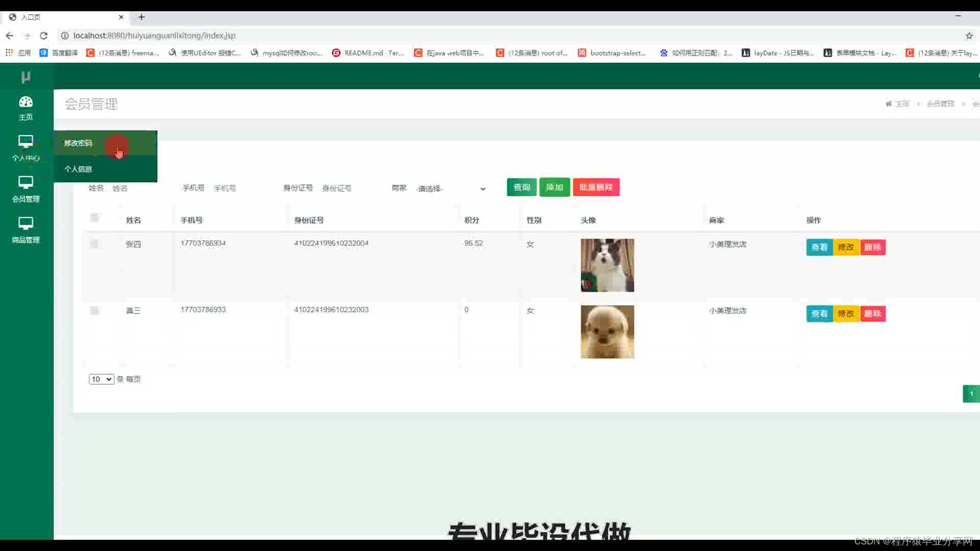
Task: Check the checkbox for 张四 row
Action: click(94, 244)
